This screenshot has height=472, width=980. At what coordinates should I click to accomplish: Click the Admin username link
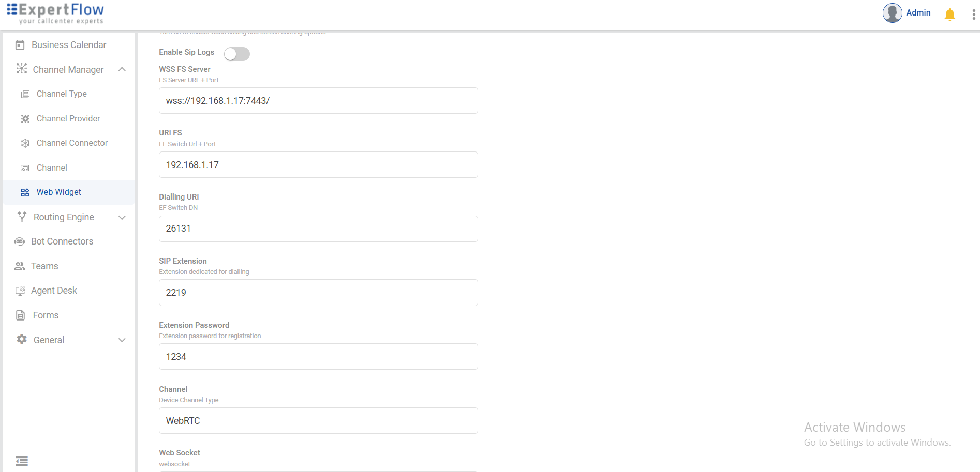point(918,13)
